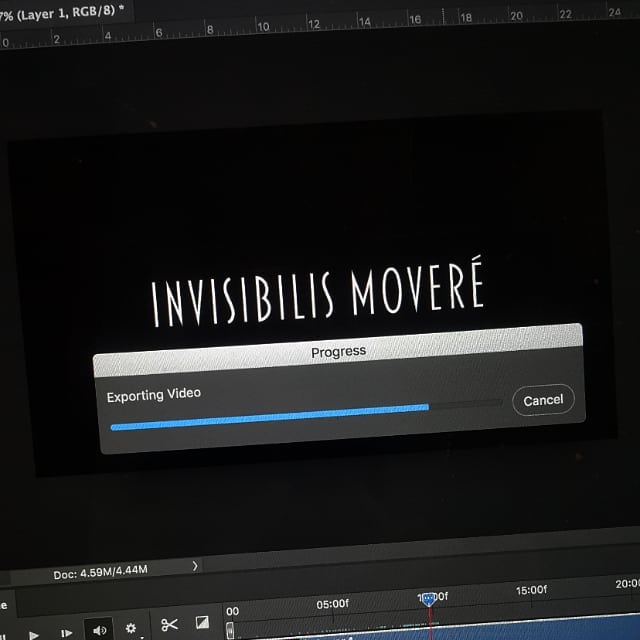Click the export progress bar
Screen dimensions: 640x640
300,415
